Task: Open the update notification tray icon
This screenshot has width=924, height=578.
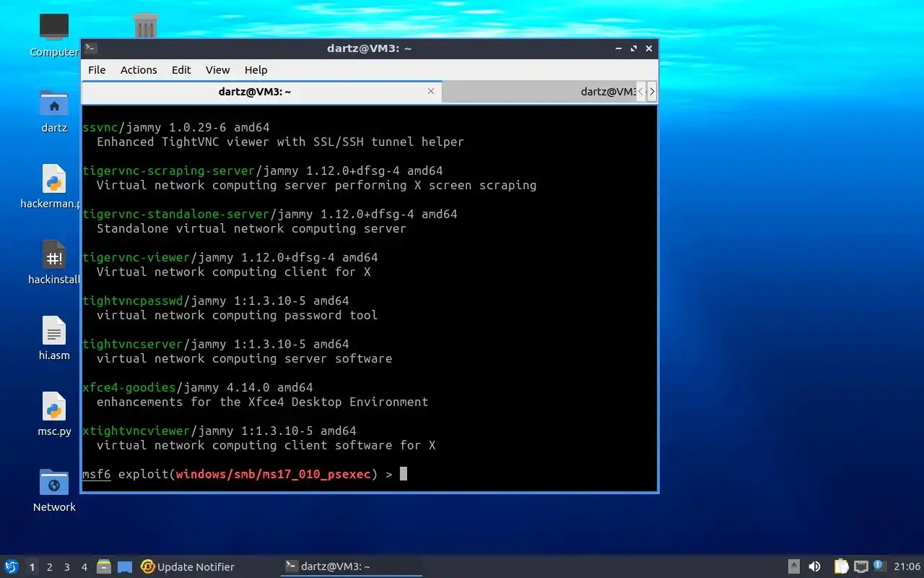Action: coord(879,566)
